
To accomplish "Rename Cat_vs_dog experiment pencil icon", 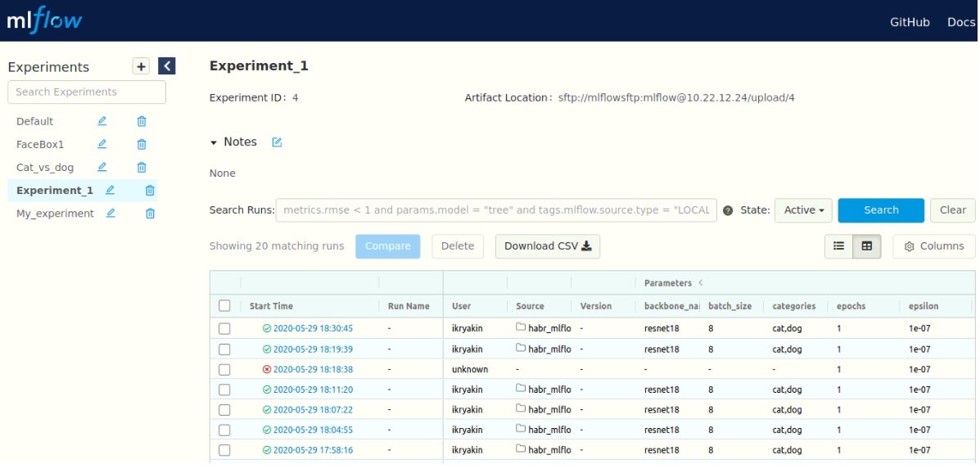I will point(102,168).
